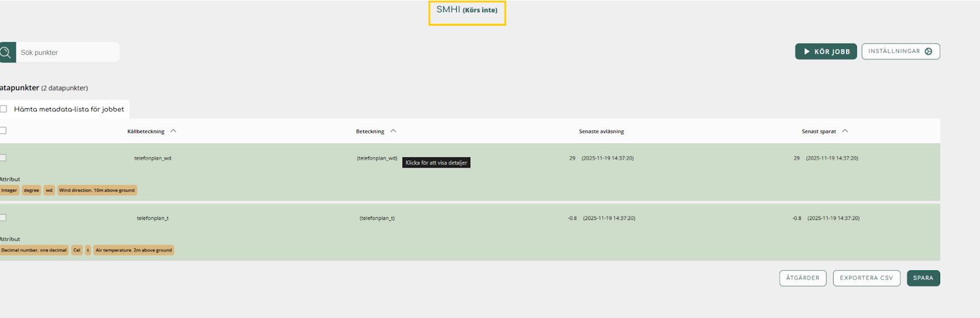
Task: Click the telefonplan_wd source name
Action: coord(153,158)
